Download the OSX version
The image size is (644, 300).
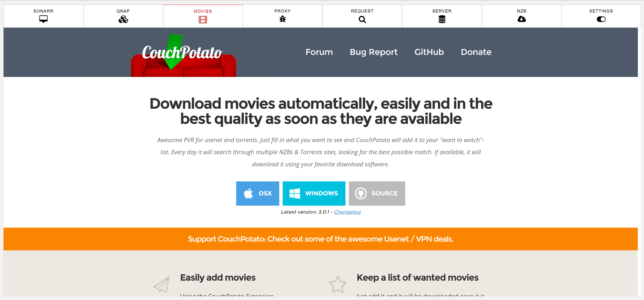(x=258, y=193)
